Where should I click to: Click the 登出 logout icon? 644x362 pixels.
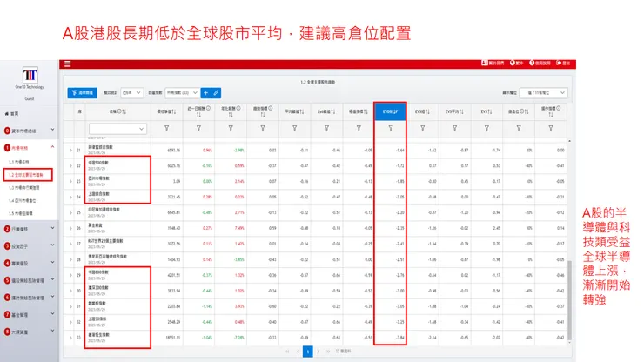(x=559, y=63)
